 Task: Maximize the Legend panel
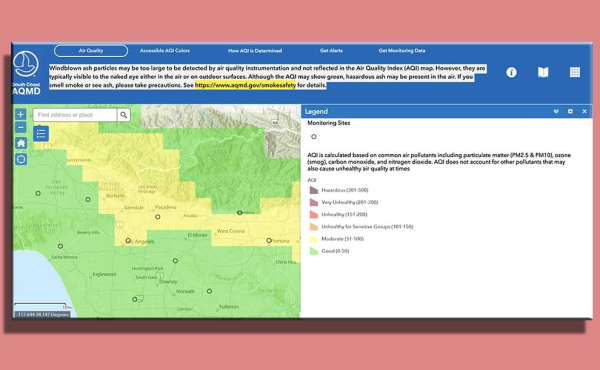click(570, 111)
